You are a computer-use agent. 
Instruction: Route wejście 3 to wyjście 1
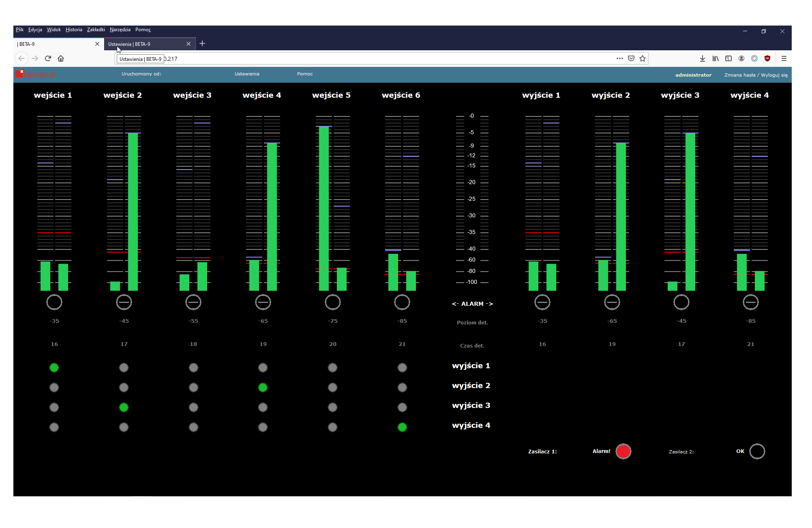[x=193, y=367]
